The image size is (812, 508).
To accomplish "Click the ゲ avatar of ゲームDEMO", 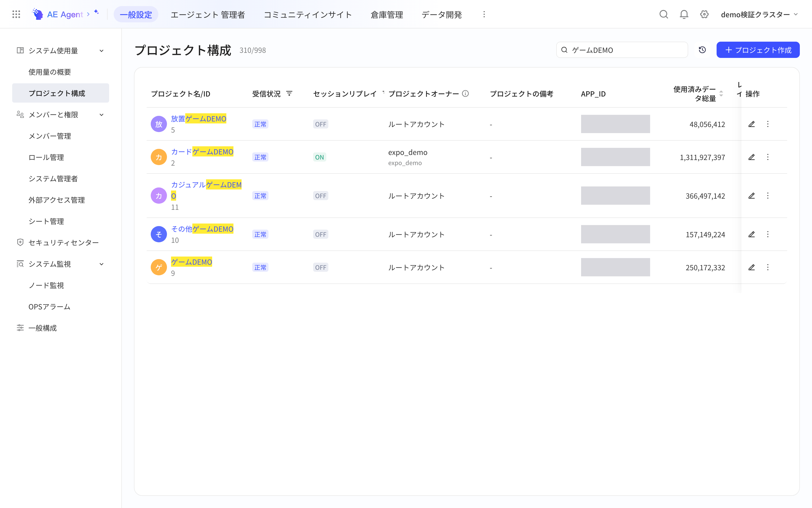I will 159,267.
